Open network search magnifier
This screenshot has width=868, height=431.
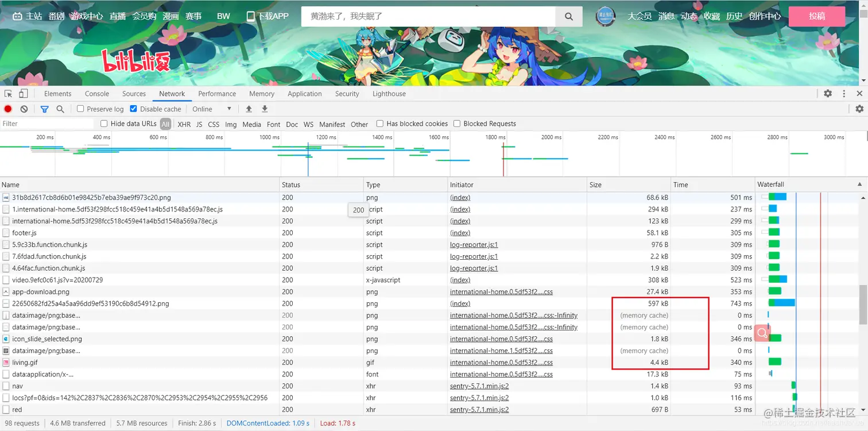click(60, 109)
